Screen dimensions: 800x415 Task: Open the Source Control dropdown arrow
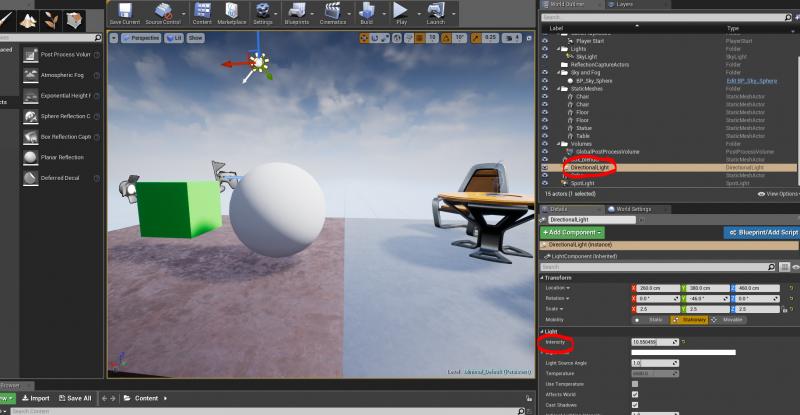[x=184, y=14]
